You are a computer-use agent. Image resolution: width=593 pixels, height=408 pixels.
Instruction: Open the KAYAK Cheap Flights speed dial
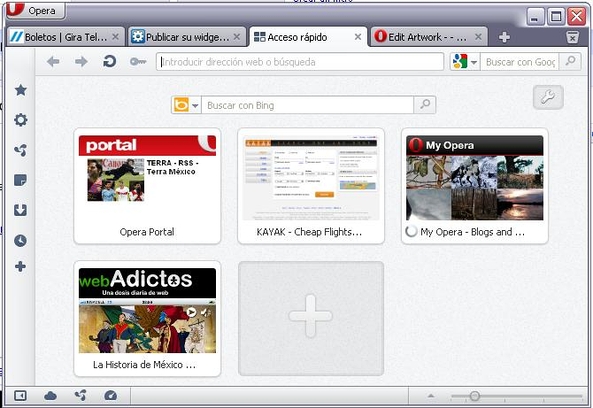(x=311, y=186)
